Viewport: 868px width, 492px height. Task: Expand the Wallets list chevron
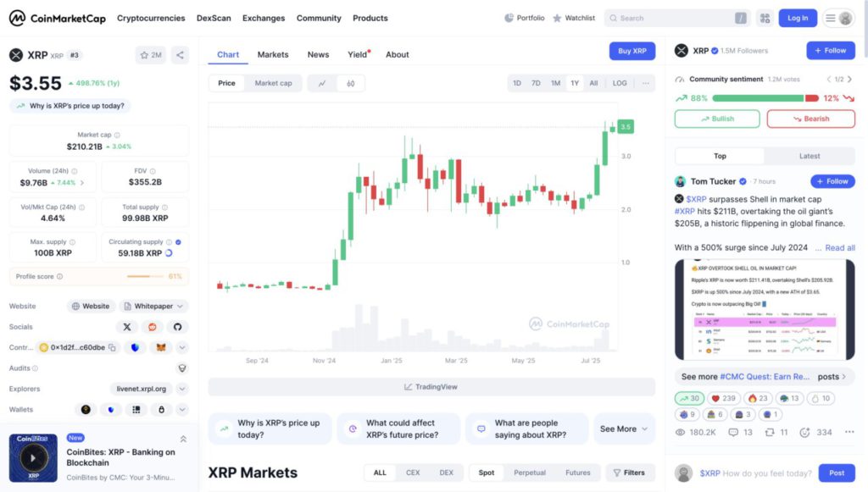[183, 409]
